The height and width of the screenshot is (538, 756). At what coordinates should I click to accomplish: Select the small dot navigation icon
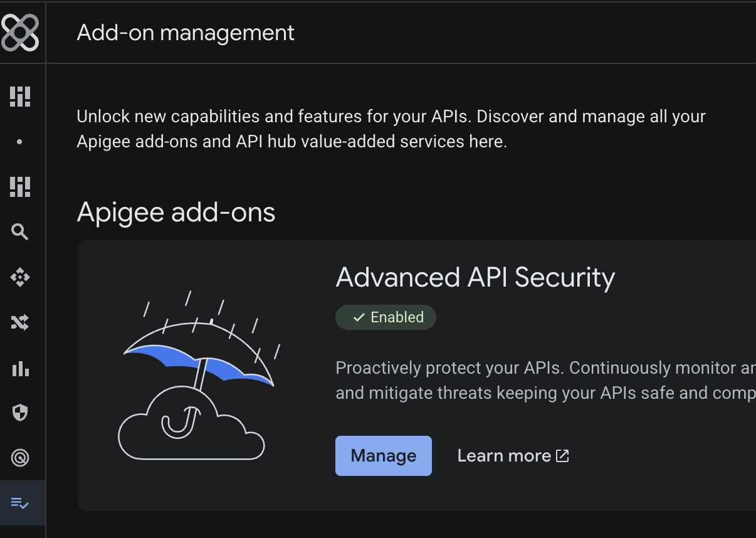click(x=19, y=141)
